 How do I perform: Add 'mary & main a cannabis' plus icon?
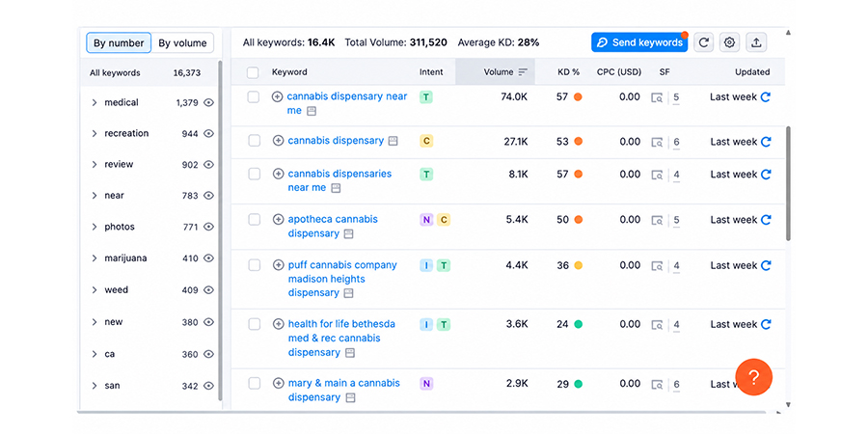(279, 383)
